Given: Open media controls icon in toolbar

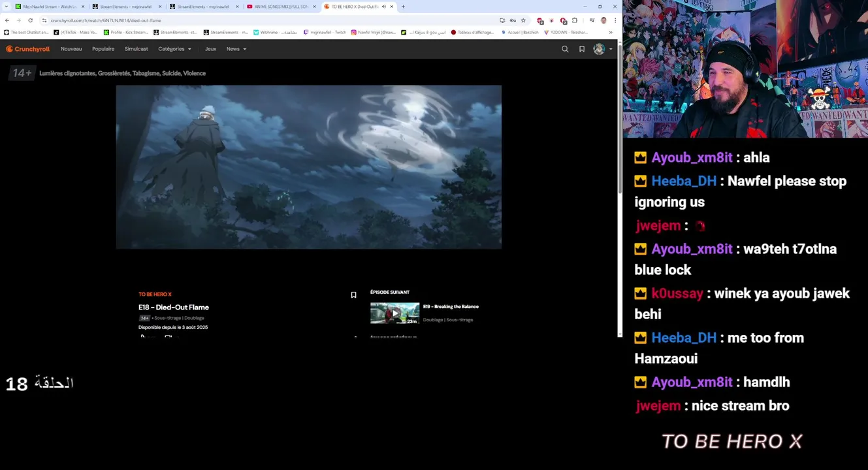Looking at the screenshot, I should coord(592,20).
